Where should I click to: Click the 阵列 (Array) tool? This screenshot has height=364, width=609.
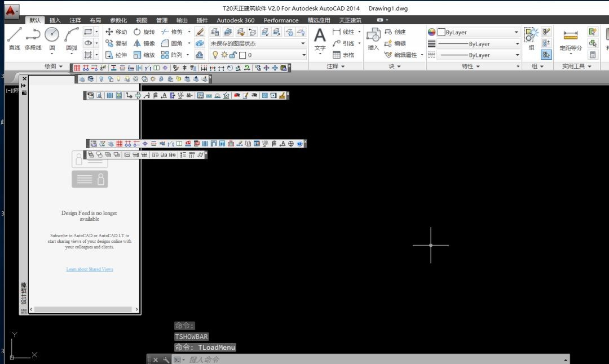coord(171,55)
